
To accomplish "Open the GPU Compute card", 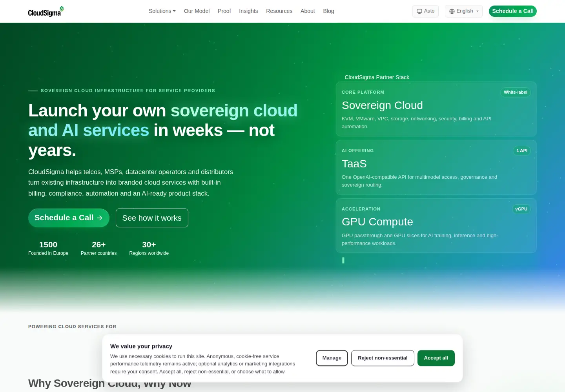I will [436, 225].
